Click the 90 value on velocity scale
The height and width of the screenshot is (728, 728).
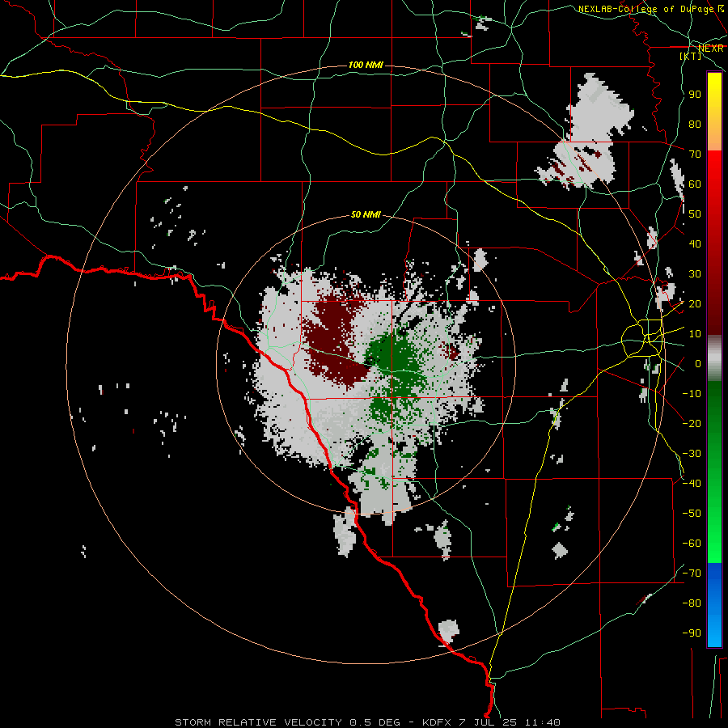(695, 95)
